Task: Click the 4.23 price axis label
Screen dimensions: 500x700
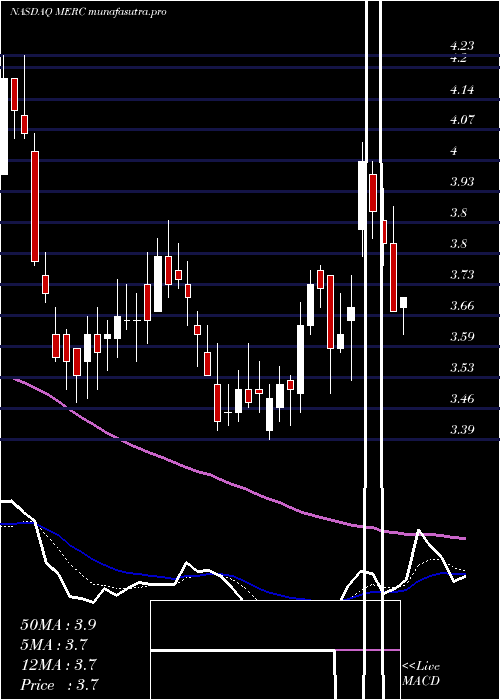Action: point(462,46)
